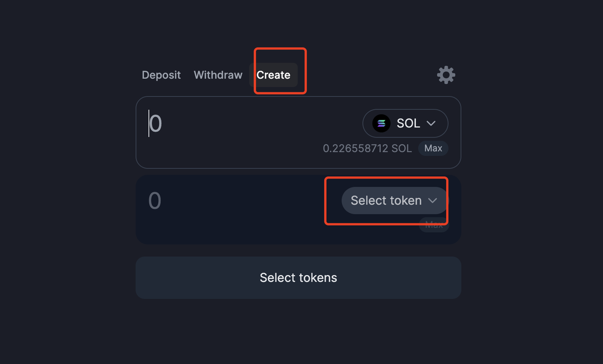603x364 pixels.
Task: Click the SOL text label in selector
Action: pyautogui.click(x=408, y=123)
